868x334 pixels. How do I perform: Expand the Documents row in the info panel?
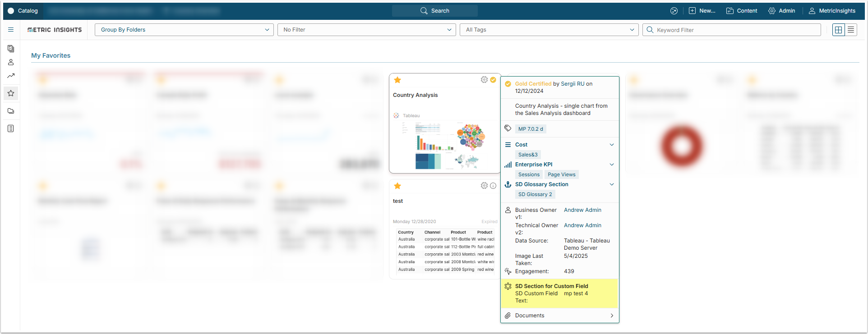[x=612, y=316]
